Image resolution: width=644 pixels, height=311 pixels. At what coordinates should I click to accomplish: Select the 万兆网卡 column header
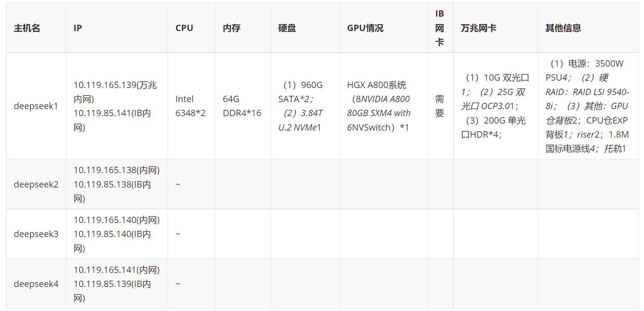pos(479,28)
